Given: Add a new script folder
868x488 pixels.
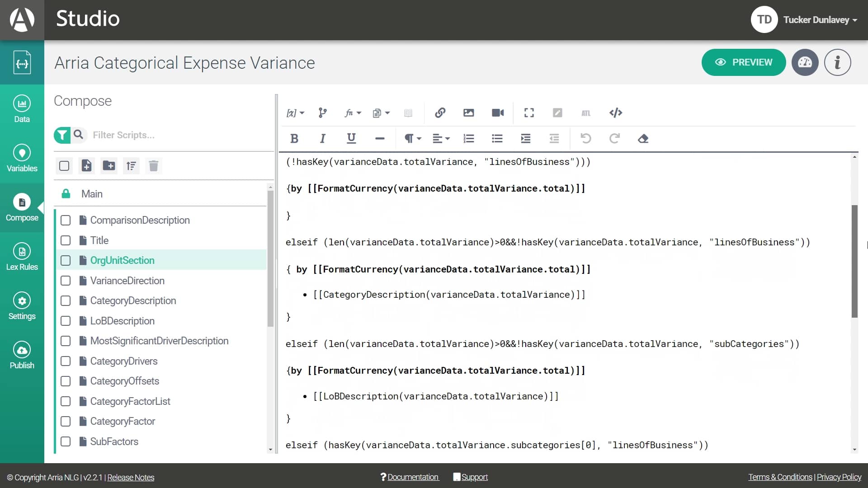Looking at the screenshot, I should click(x=109, y=166).
